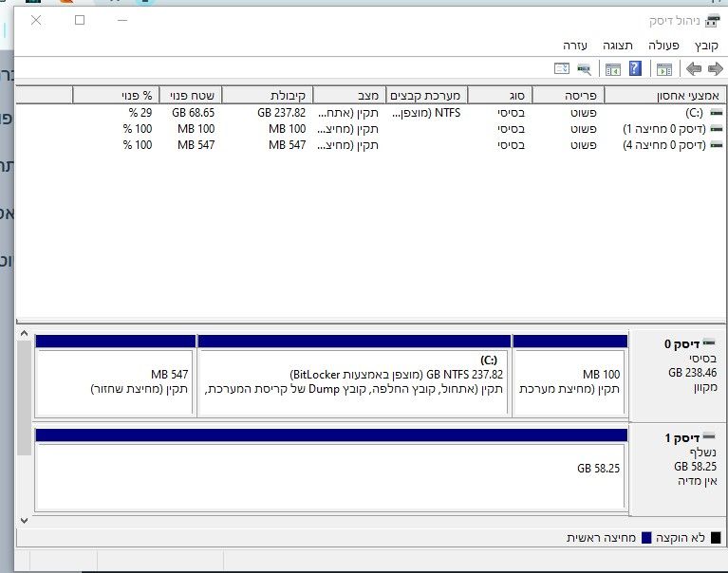This screenshot has height=573, width=728.
Task: Sort by מצב column header
Action: coord(349,96)
